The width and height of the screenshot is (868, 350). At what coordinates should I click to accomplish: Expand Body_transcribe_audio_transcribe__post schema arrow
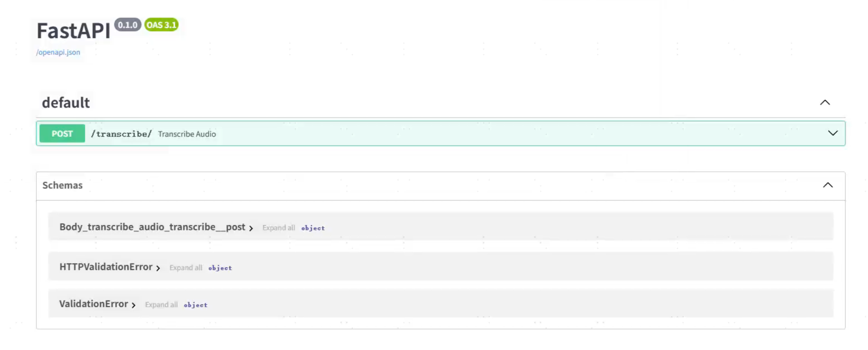click(x=251, y=228)
